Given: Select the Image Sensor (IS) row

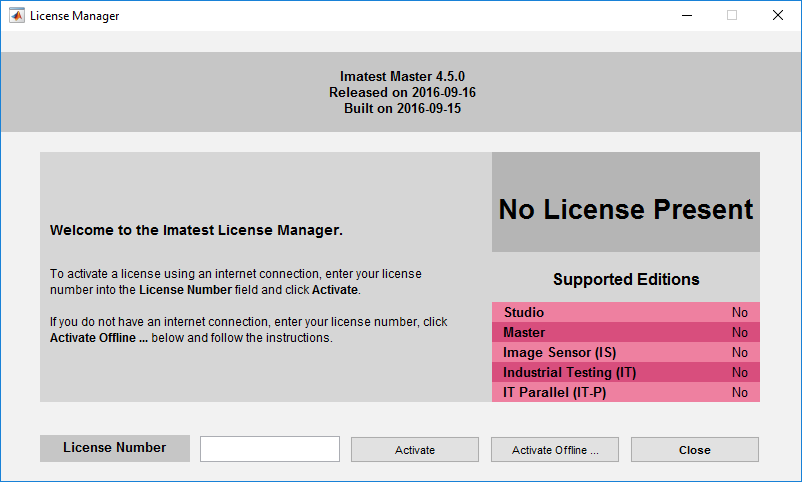Looking at the screenshot, I should pos(626,352).
